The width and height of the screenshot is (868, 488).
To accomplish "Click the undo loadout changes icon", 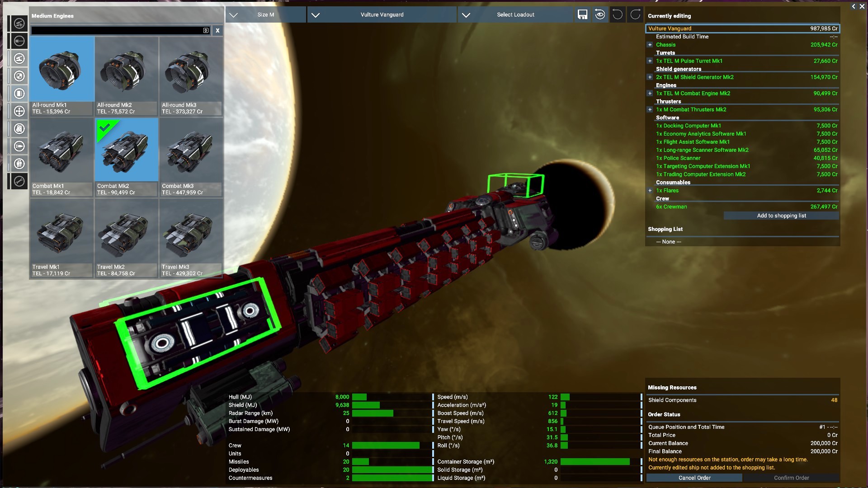I will (x=618, y=14).
